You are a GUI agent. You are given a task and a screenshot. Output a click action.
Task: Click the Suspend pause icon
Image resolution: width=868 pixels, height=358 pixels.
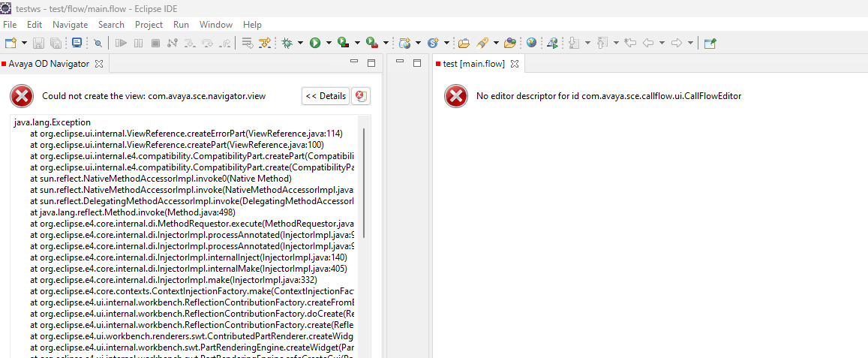click(138, 43)
